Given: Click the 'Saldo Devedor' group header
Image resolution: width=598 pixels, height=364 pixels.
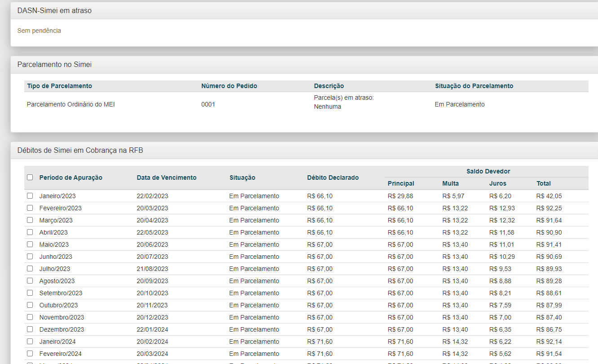Looking at the screenshot, I should tap(488, 171).
